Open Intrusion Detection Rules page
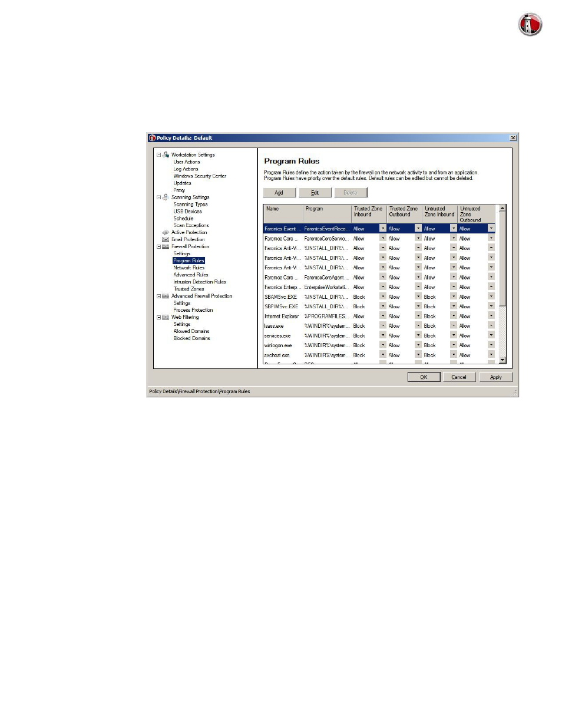This screenshot has width=562, height=728. (x=200, y=282)
